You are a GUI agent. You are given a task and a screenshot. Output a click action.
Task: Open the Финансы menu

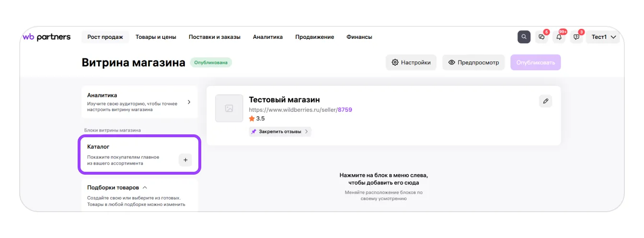[359, 37]
